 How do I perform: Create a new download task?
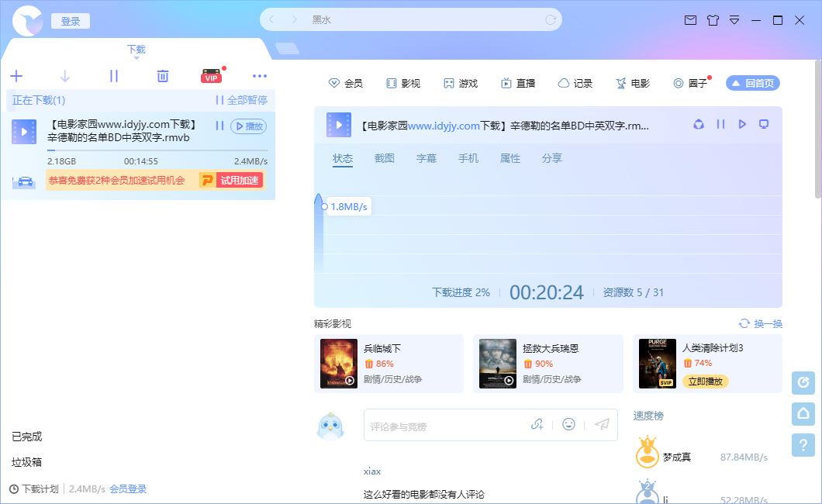[x=16, y=76]
